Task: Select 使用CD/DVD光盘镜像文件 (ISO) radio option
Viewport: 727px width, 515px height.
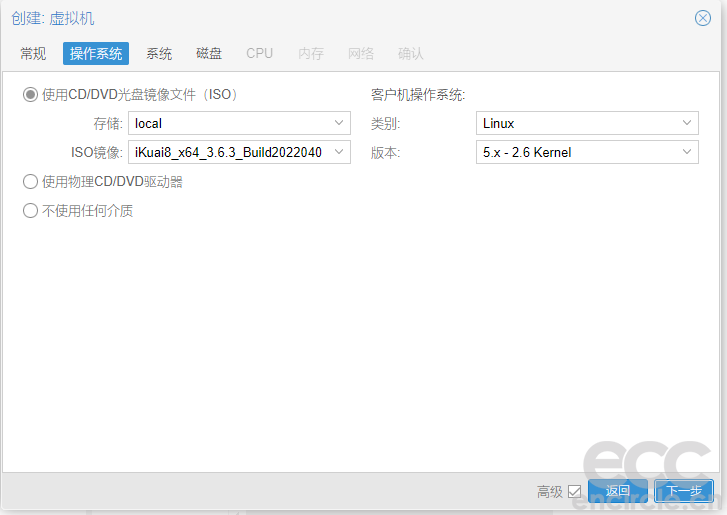Action: coord(30,95)
